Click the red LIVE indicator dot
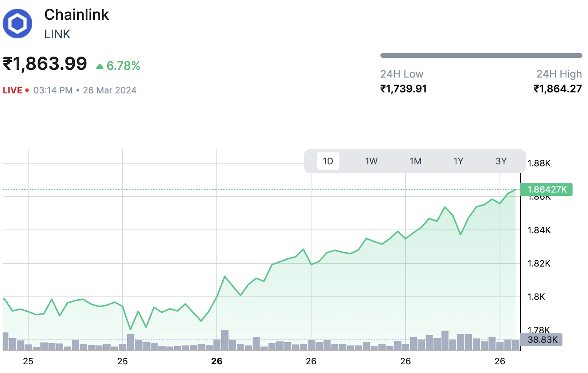 [27, 90]
